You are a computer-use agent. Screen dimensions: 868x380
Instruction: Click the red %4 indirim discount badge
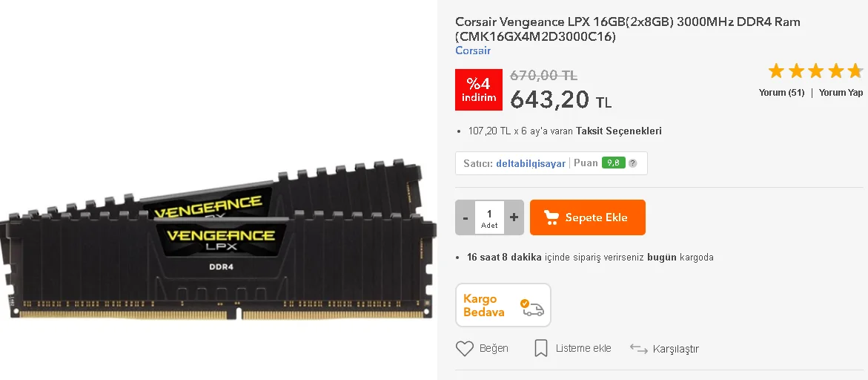coord(479,90)
